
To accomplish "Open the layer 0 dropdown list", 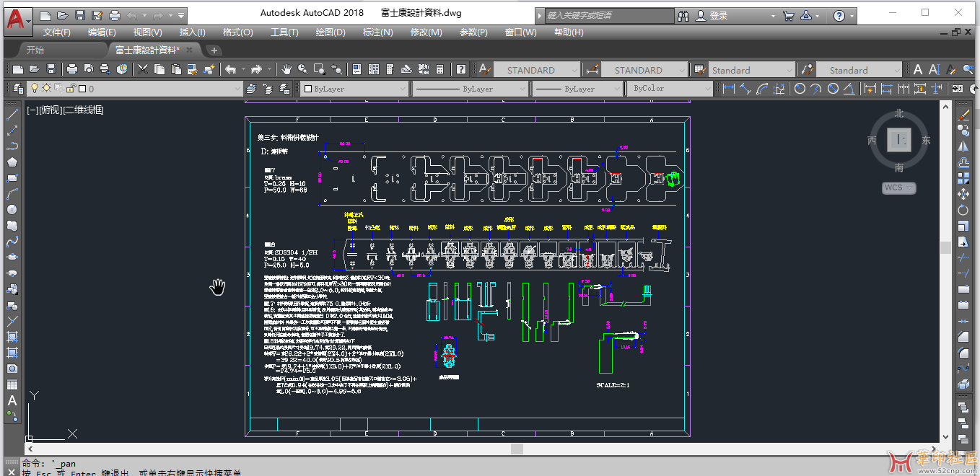I will [x=237, y=89].
